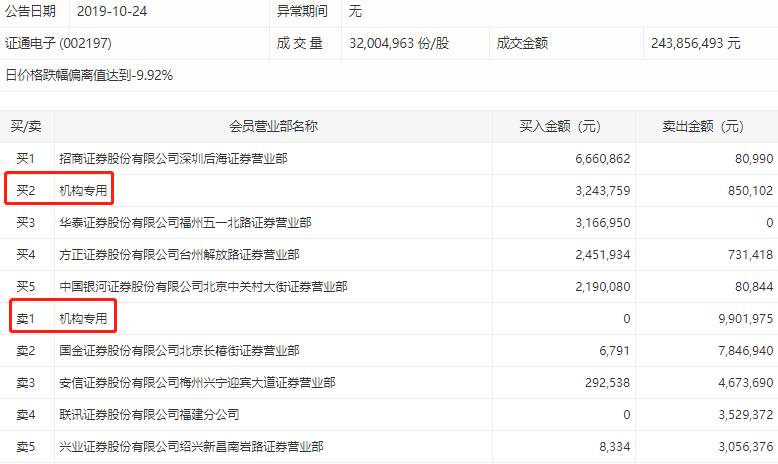Click the 成交量 value 32,004,963 份/股
The width and height of the screenshot is (778, 464).
click(x=400, y=44)
